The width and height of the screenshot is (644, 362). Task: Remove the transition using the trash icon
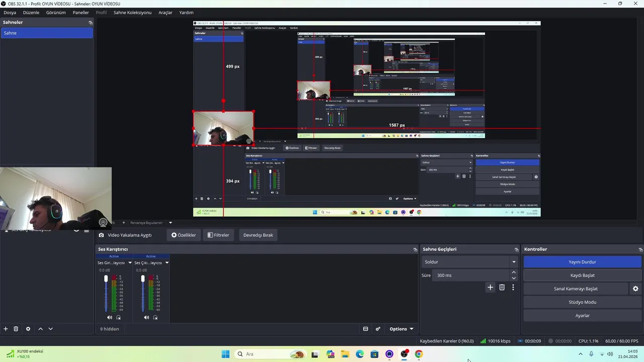502,288
